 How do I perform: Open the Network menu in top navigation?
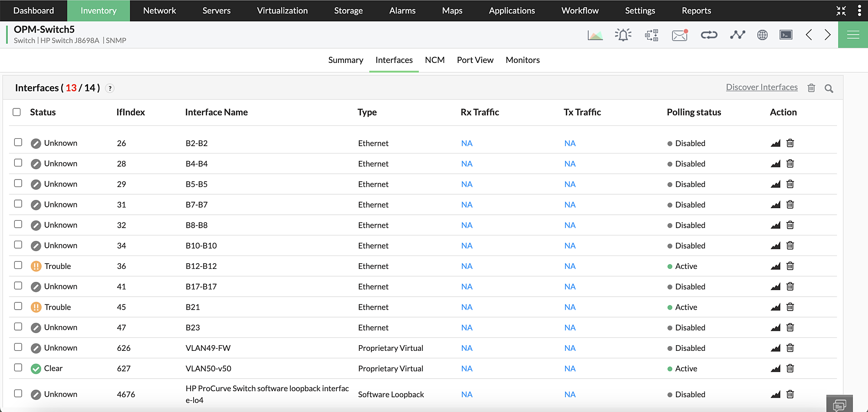point(159,10)
